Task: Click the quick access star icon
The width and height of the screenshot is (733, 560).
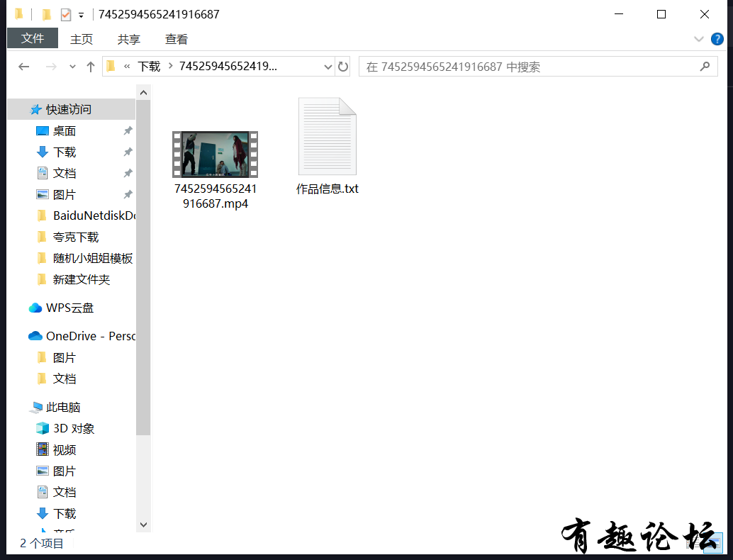Action: tap(36, 109)
